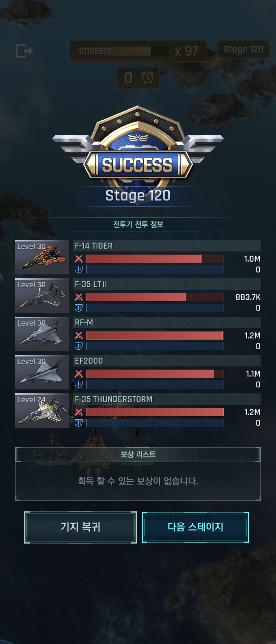Select the Level 24 F-35 THUNDERSTORM thumbnail
The image size is (276, 644).
(x=42, y=411)
